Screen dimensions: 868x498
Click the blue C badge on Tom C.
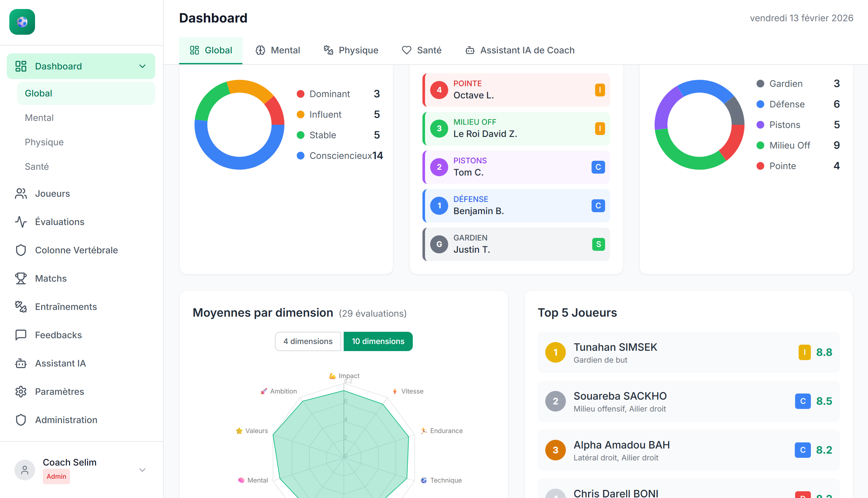click(x=598, y=167)
